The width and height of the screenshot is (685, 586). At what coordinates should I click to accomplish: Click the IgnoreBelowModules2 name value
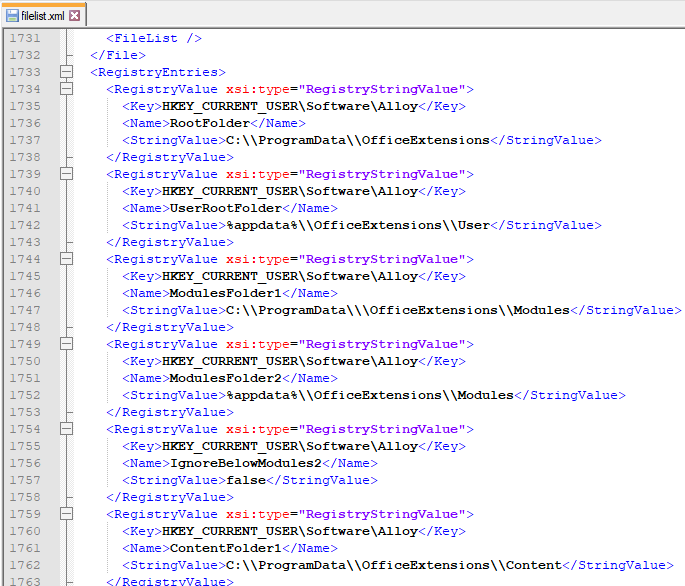pyautogui.click(x=246, y=463)
